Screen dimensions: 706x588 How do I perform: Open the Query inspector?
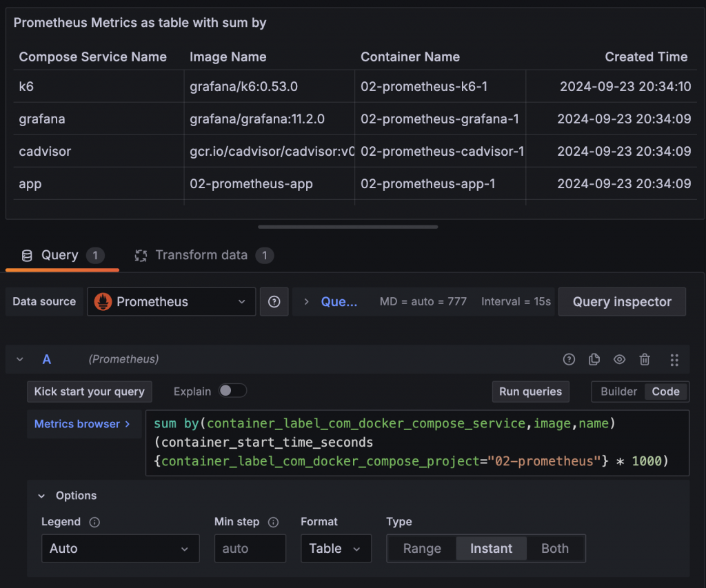tap(622, 302)
